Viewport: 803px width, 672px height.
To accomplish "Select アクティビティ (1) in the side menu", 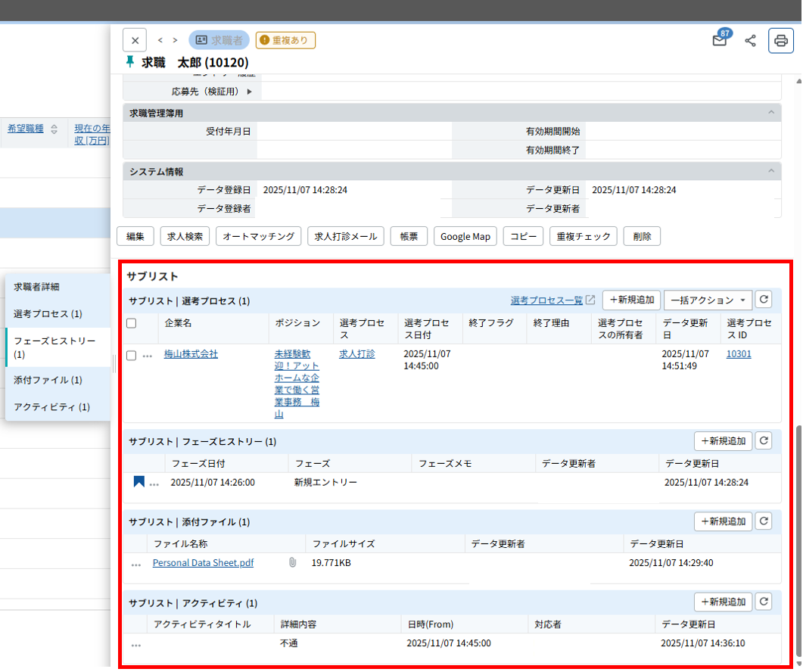I will point(51,407).
